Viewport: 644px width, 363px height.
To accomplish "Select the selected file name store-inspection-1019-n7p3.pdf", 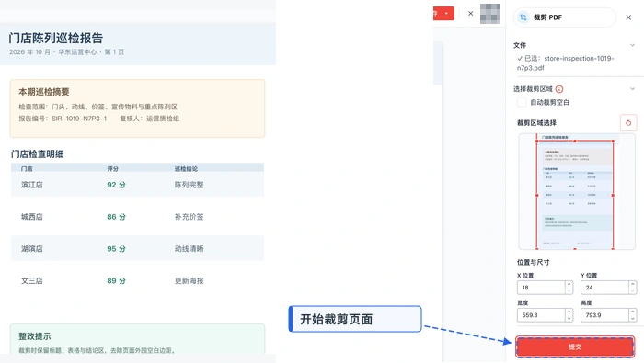I will click(566, 63).
